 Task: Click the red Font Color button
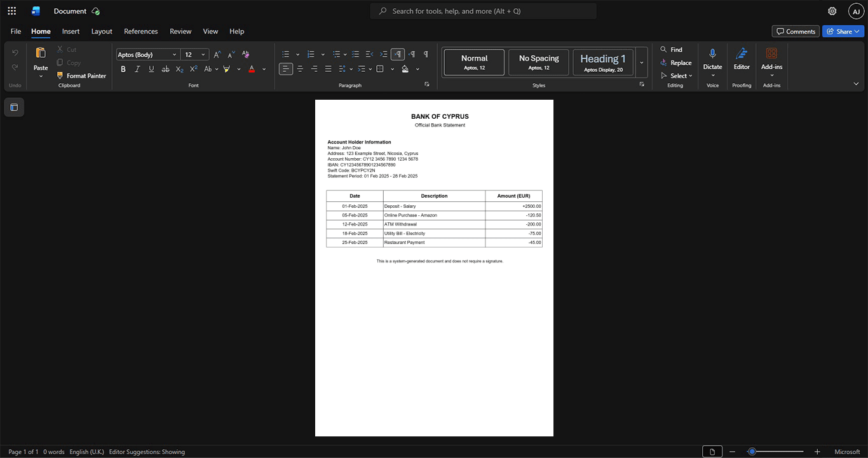(252, 69)
